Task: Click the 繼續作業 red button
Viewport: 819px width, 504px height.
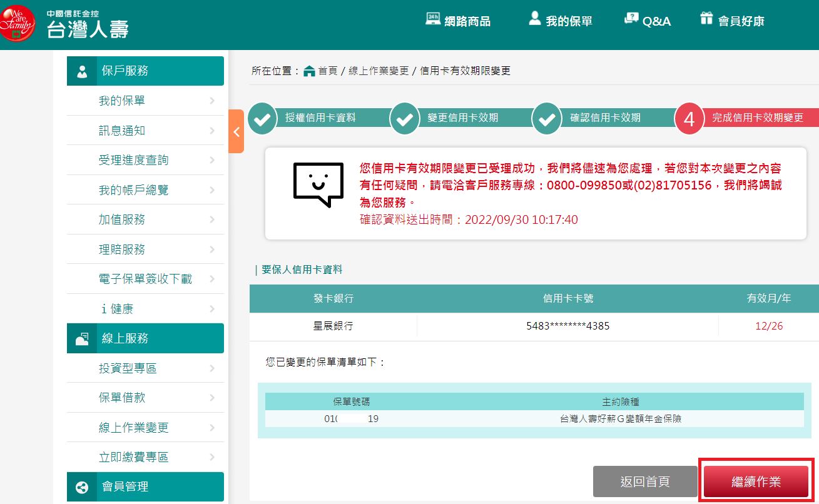Action: tap(756, 481)
